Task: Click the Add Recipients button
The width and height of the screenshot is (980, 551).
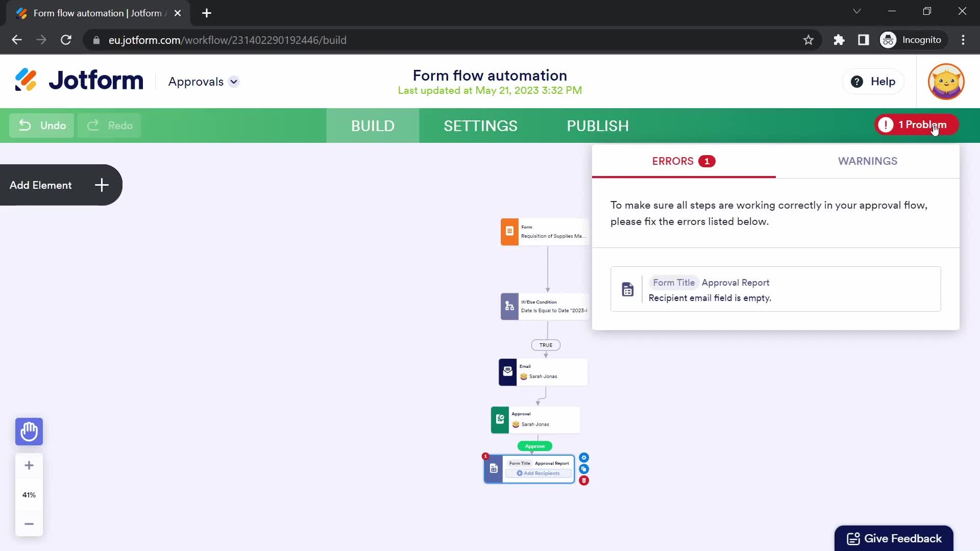Action: (x=538, y=473)
